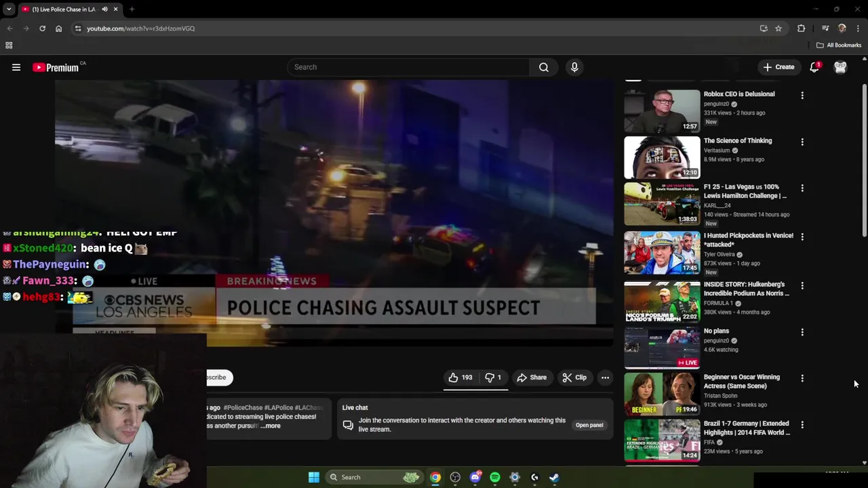Create a Clip of the stream
The height and width of the screenshot is (488, 868).
coord(574,378)
